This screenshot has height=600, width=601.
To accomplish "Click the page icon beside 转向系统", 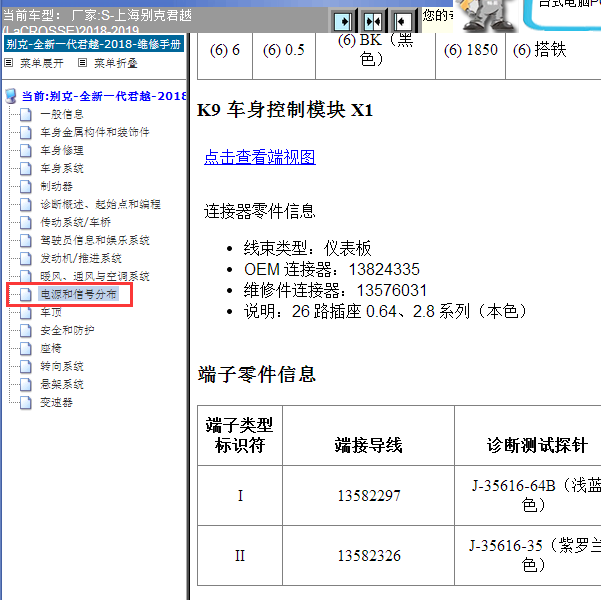I will click(26, 367).
